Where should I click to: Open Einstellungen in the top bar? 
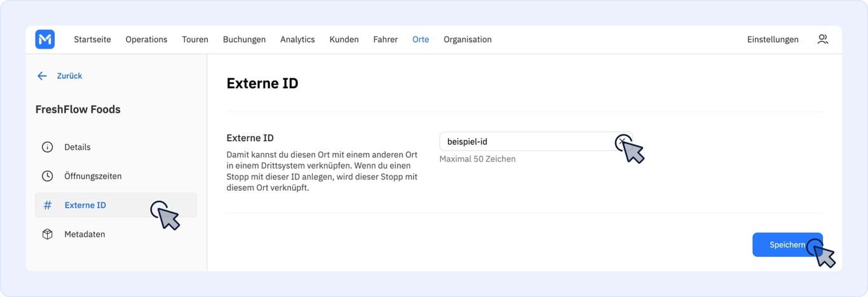773,39
